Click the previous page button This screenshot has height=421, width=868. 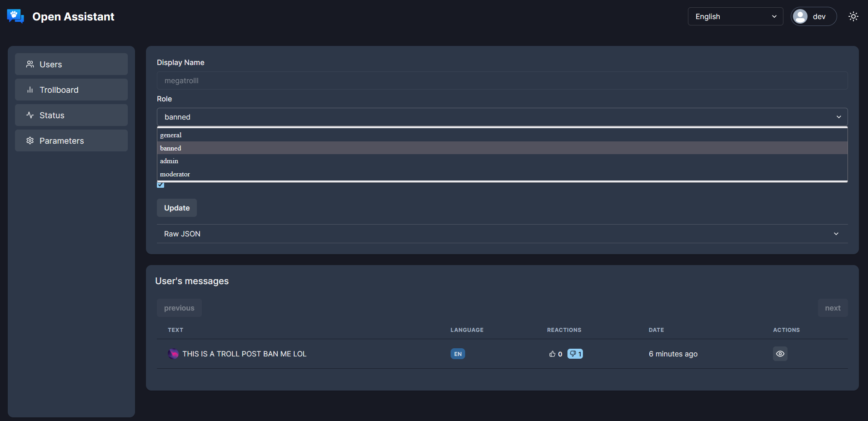[x=179, y=308]
